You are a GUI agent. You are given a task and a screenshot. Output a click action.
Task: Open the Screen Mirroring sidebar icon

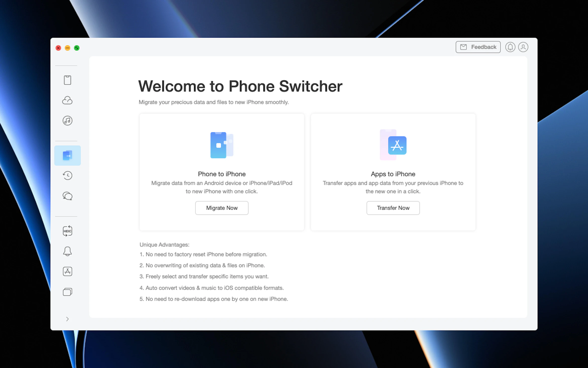[x=67, y=292]
